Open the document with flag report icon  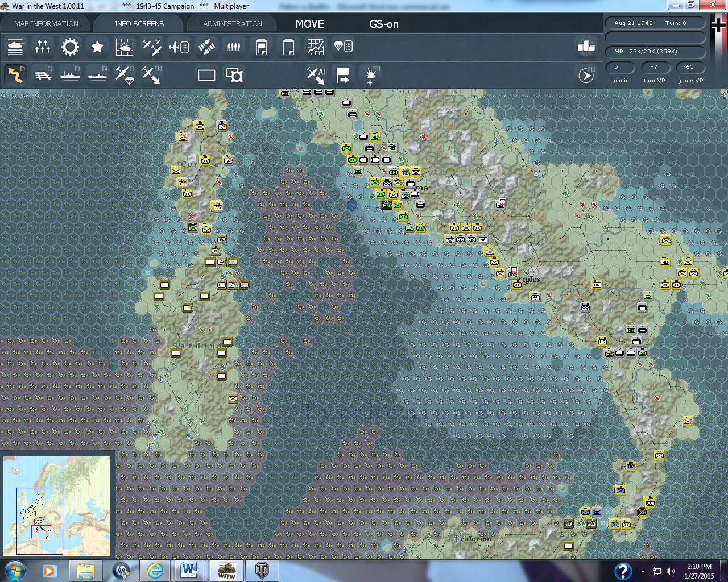point(261,47)
